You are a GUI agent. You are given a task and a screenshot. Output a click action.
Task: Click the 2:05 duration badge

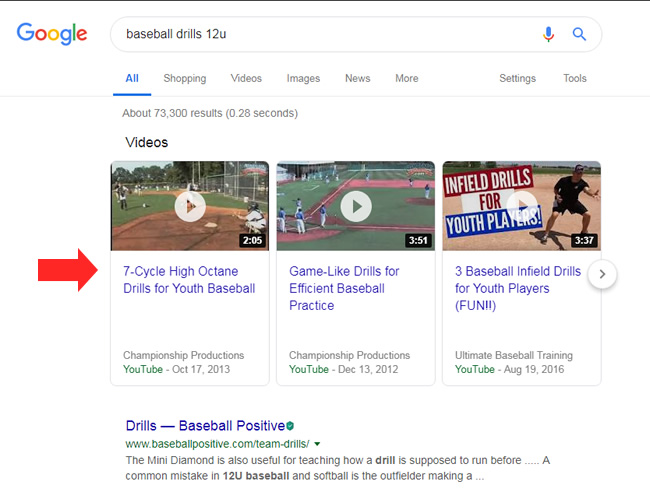[x=252, y=240]
